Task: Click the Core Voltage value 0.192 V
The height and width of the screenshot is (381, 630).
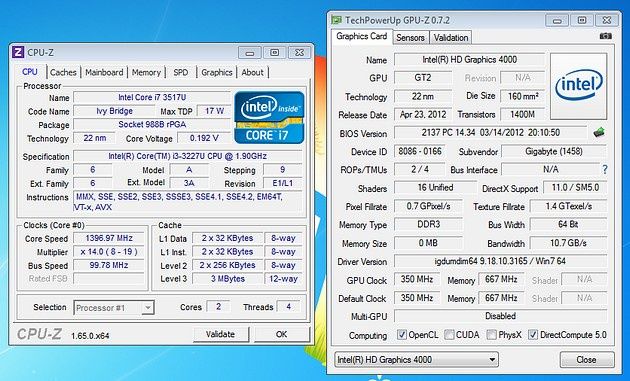Action: pyautogui.click(x=204, y=138)
